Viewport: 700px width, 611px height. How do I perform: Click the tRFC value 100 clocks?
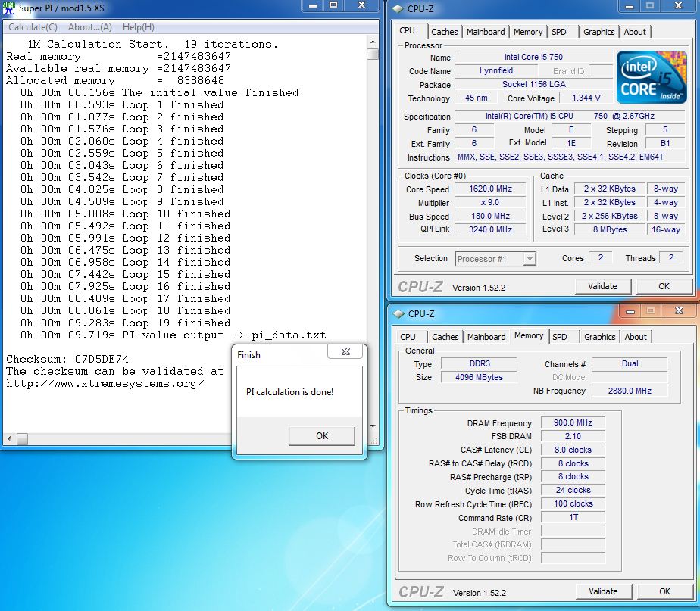coord(573,504)
